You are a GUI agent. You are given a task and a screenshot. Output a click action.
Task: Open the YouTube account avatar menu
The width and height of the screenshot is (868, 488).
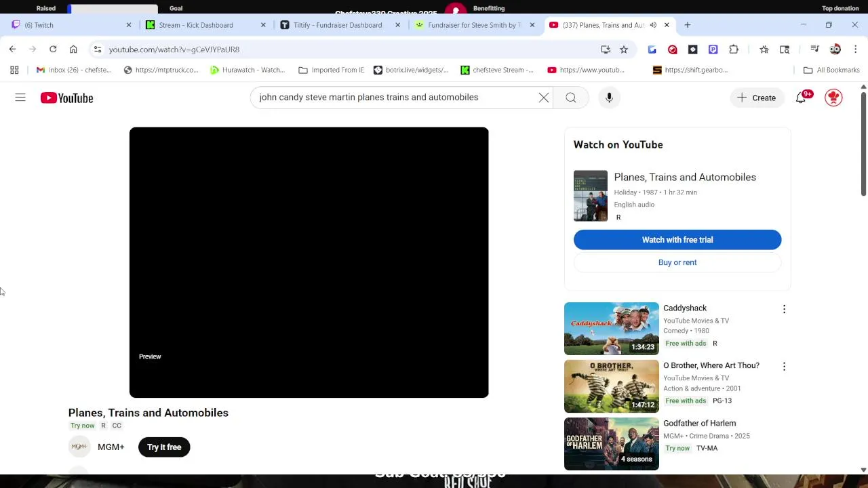click(833, 98)
